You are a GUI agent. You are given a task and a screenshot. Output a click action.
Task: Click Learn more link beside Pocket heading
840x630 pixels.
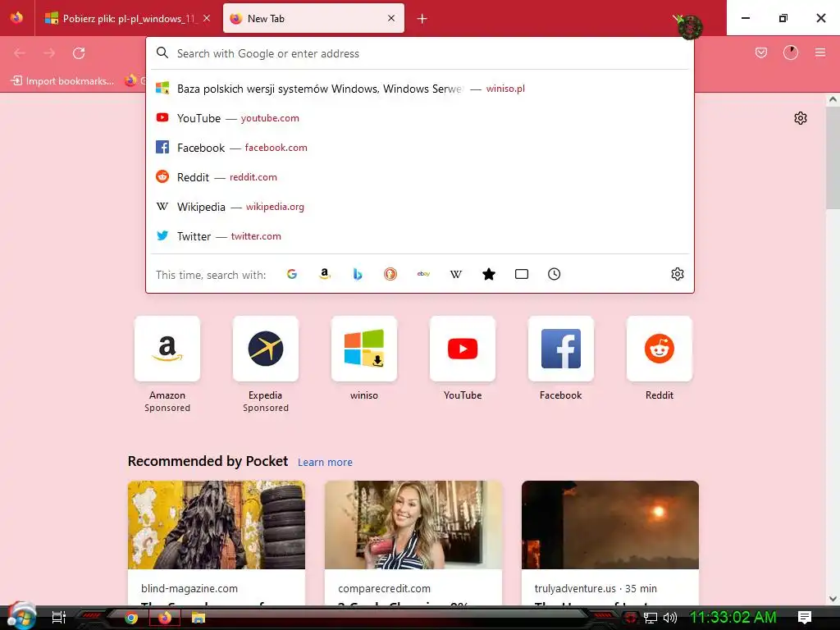325,463
